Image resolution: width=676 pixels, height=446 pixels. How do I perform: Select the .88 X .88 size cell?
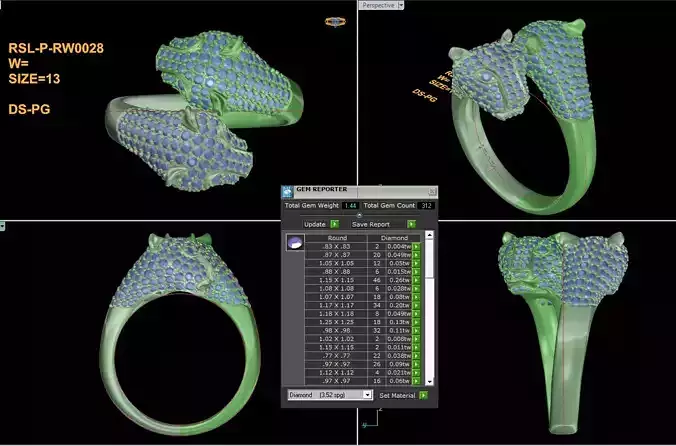(337, 272)
